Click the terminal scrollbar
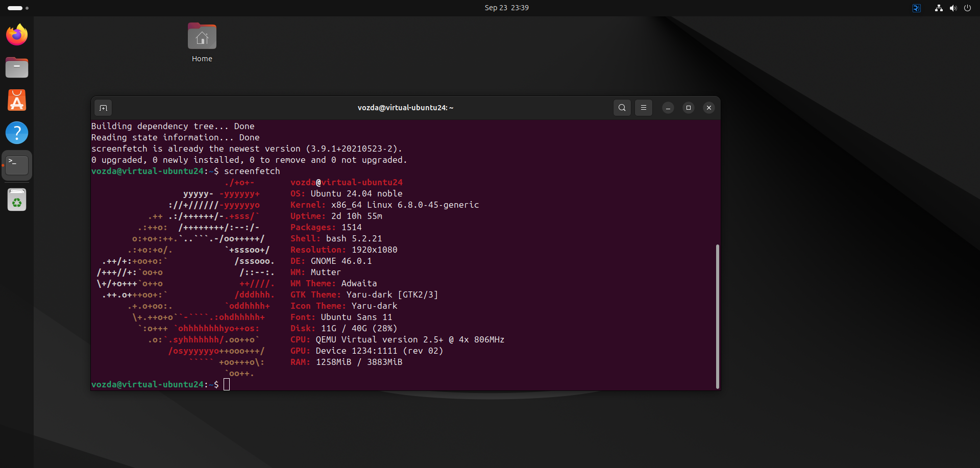This screenshot has height=468, width=980. 717,316
